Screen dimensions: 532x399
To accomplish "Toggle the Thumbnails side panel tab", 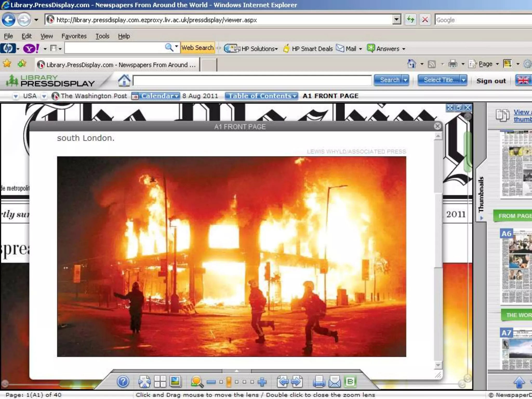I will (481, 194).
